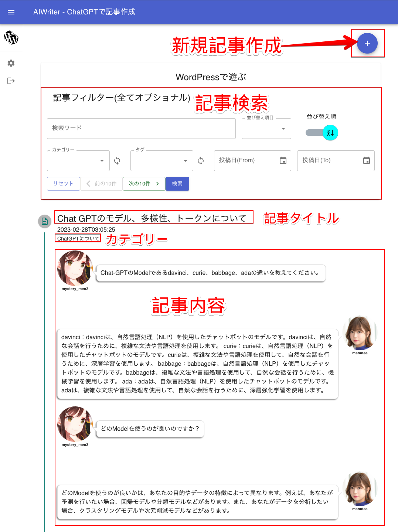This screenshot has width=398, height=532.
Task: Click the 検索 search button
Action: (x=177, y=184)
